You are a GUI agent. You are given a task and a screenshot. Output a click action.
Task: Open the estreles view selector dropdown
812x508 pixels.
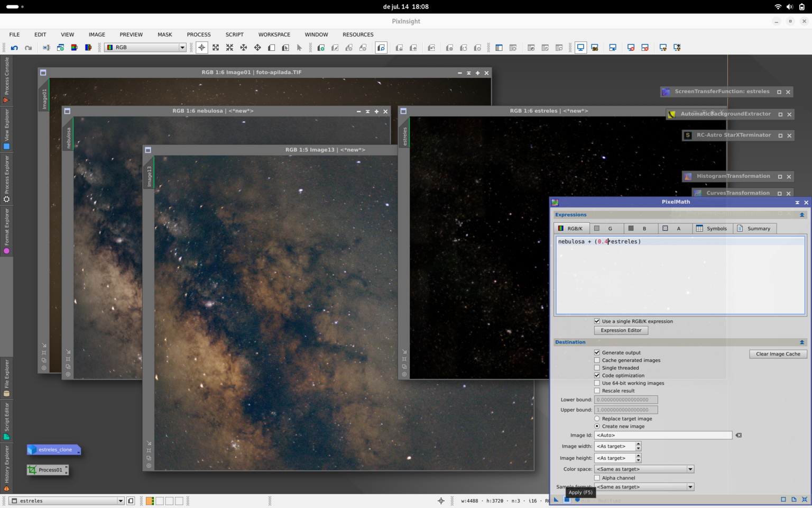pyautogui.click(x=67, y=501)
